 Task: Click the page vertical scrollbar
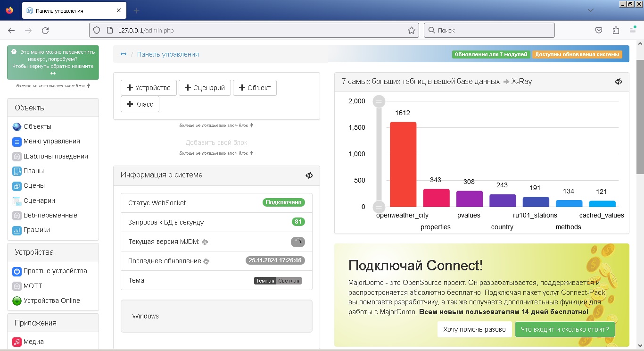tap(640, 116)
